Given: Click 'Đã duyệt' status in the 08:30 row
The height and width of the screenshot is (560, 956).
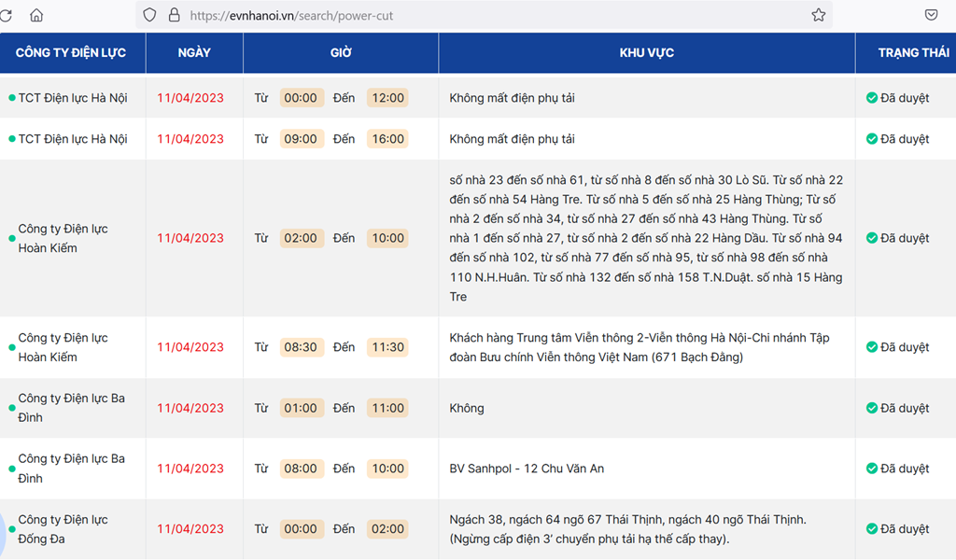Looking at the screenshot, I should [x=905, y=347].
